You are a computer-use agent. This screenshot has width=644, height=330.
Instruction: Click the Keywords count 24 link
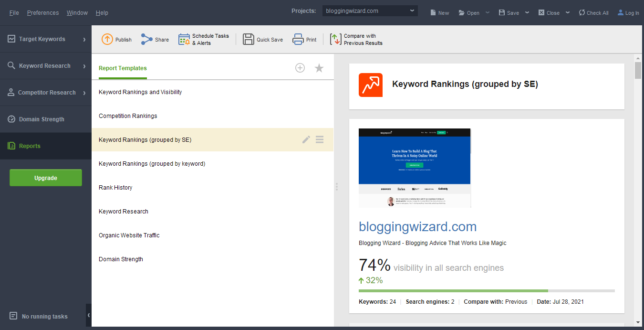[393, 302]
